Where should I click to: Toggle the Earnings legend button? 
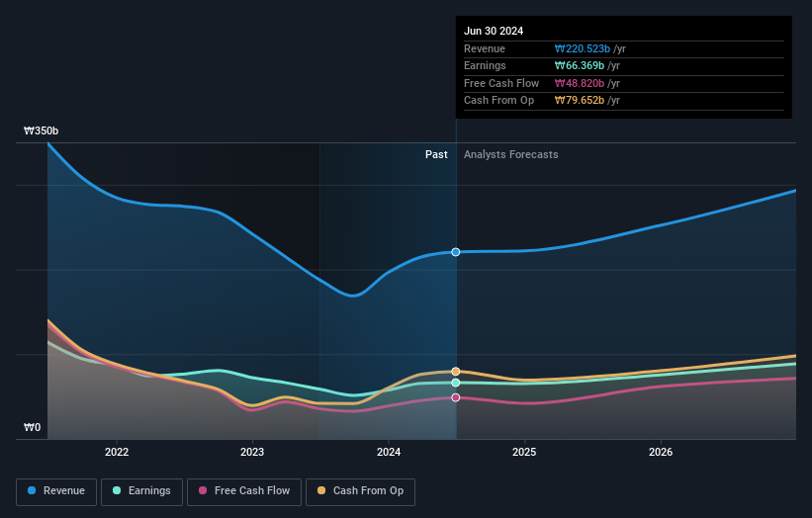[141, 491]
